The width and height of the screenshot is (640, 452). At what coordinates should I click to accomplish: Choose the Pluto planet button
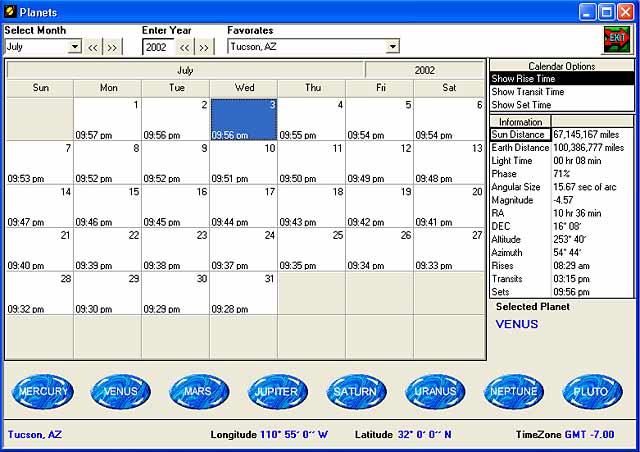point(592,392)
